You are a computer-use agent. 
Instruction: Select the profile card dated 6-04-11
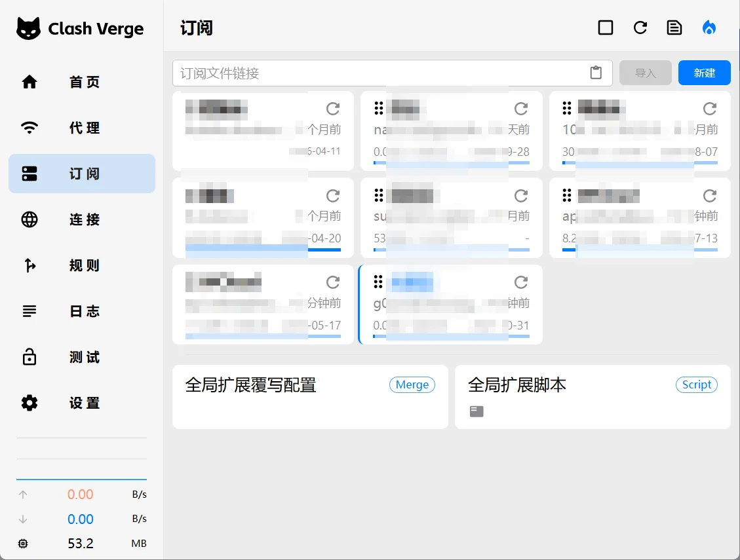coord(263,131)
